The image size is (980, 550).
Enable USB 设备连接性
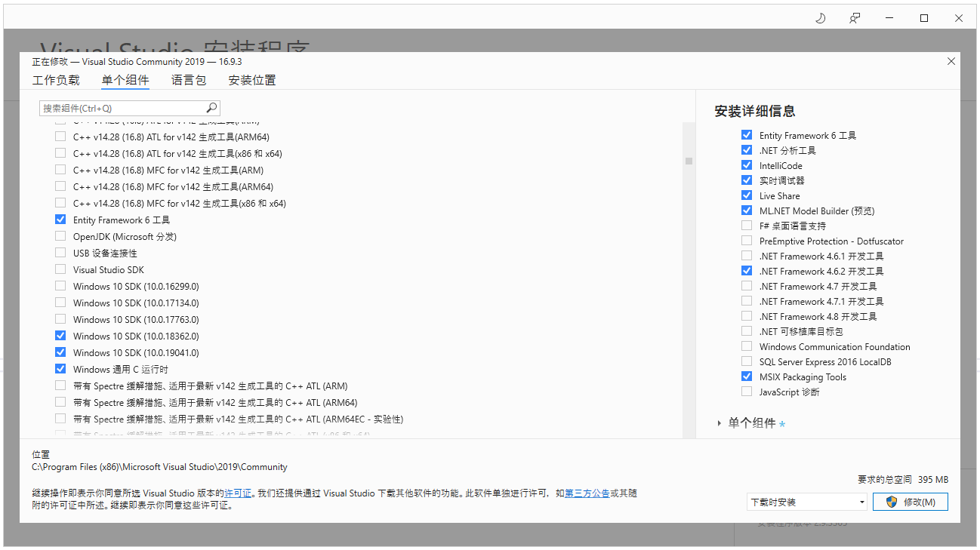point(60,253)
